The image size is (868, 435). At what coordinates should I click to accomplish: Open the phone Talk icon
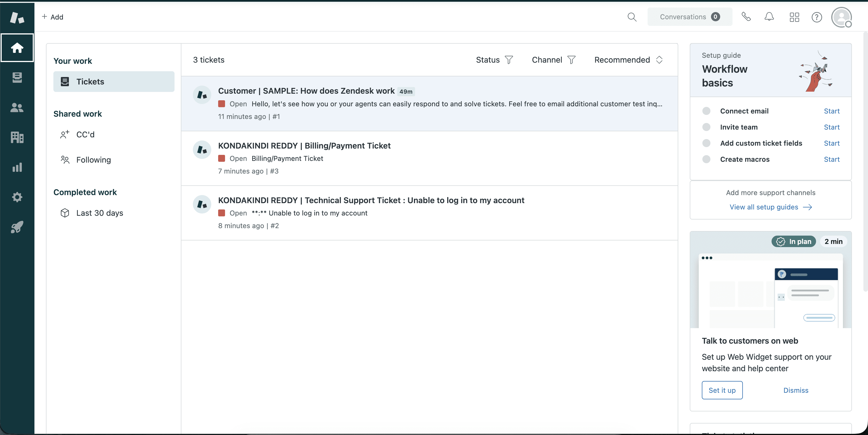coord(746,17)
